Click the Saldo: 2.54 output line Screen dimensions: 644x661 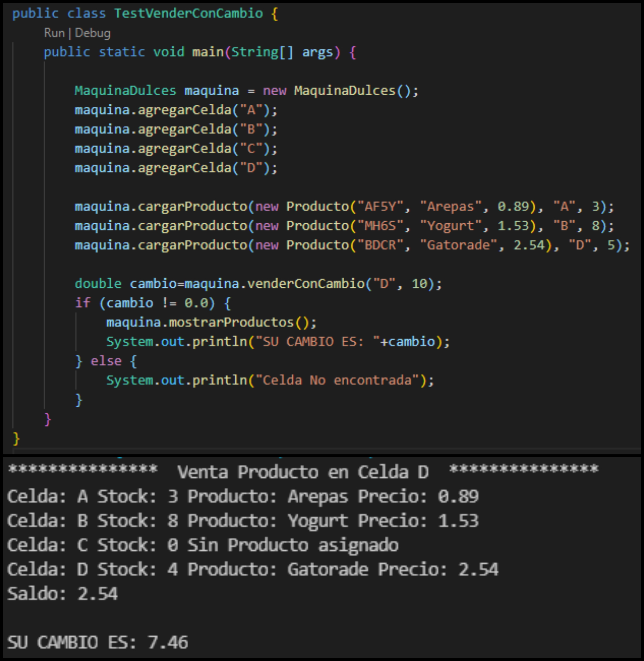63,594
